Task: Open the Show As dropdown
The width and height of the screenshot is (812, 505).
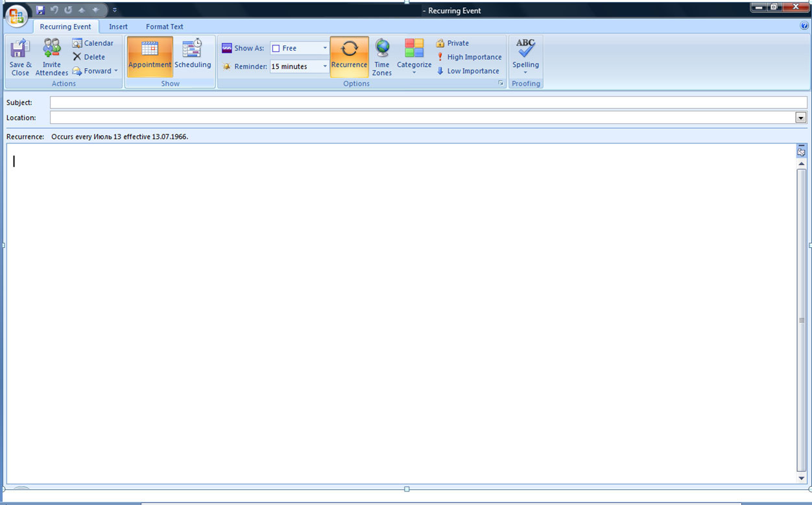Action: click(325, 48)
